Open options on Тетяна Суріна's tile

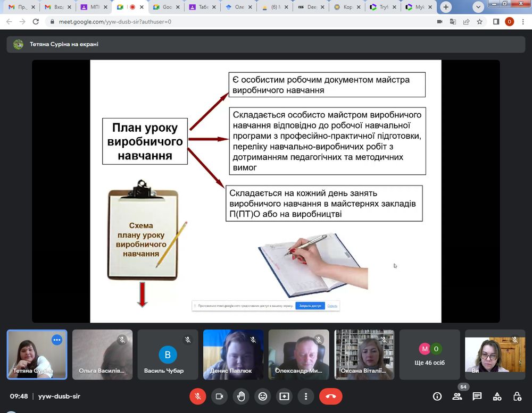(57, 340)
